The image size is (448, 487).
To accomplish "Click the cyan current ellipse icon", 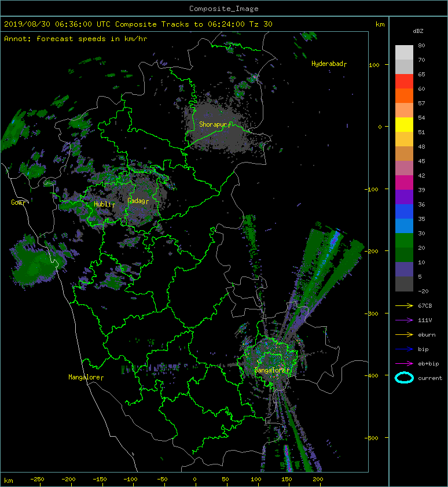I will (404, 378).
